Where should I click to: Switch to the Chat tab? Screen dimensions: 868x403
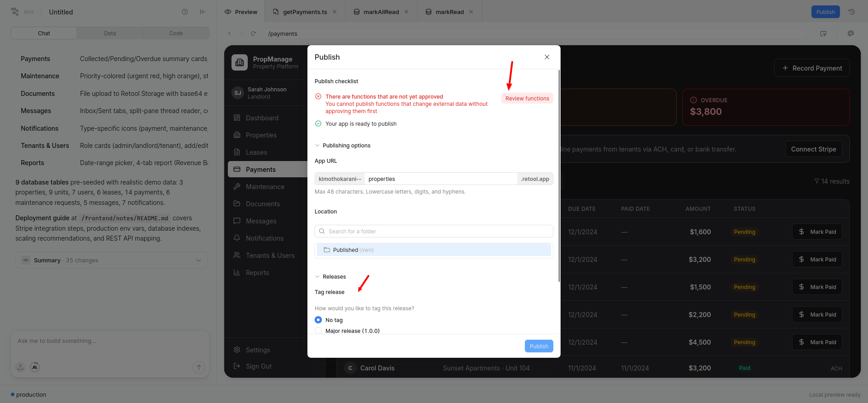coord(44,33)
